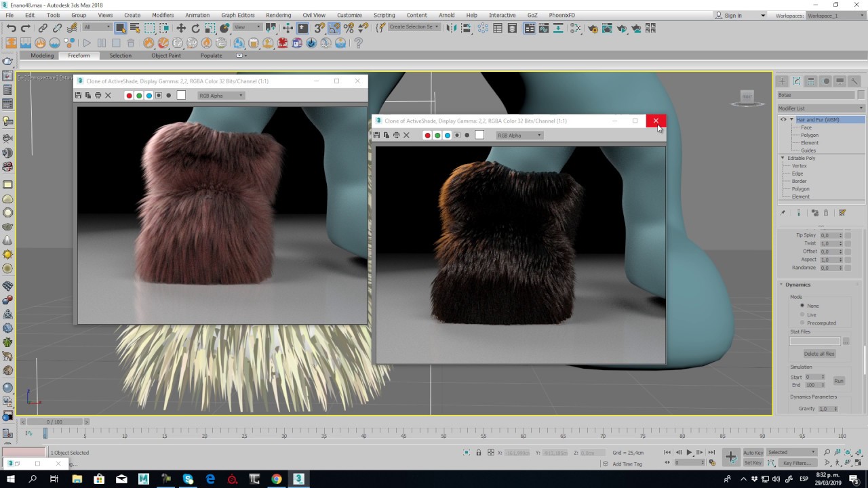Switch to Object Paint ribbon tab
Screen dimensions: 868x488
(166, 56)
